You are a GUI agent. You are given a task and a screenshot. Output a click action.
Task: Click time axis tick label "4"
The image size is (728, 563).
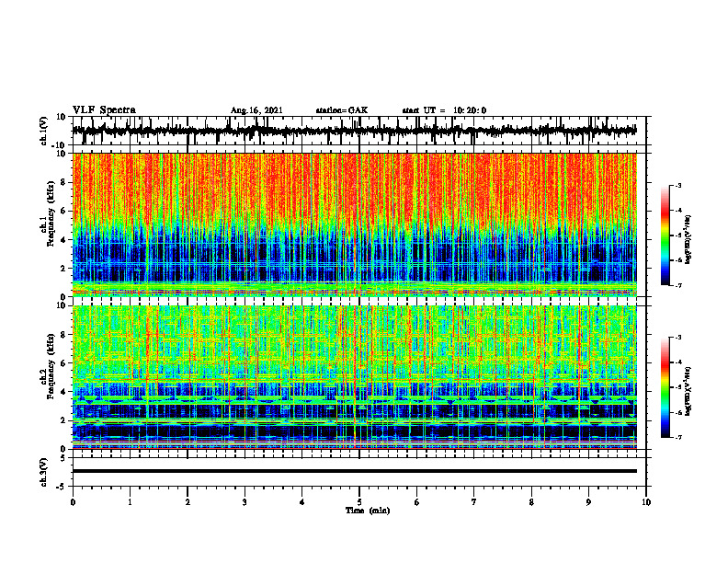302,502
